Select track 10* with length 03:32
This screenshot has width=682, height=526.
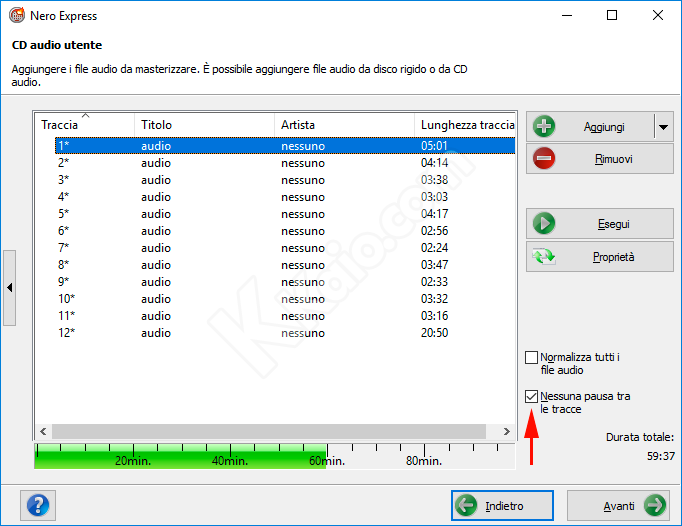(x=285, y=298)
